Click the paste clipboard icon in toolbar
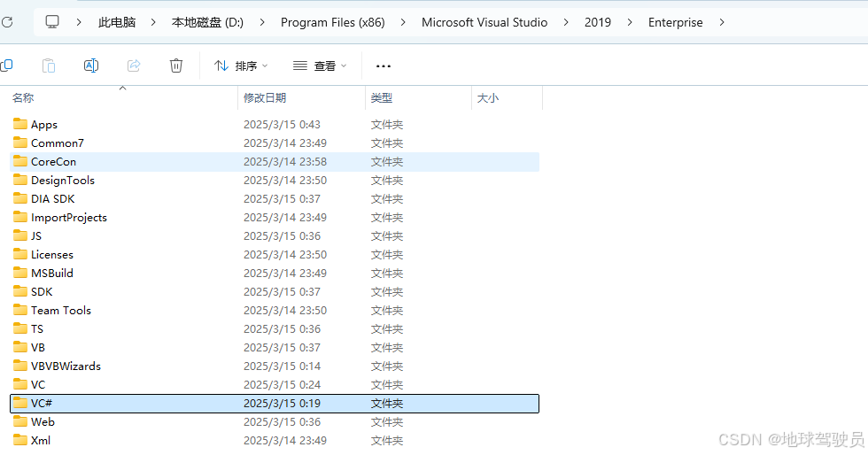868x455 pixels. click(49, 66)
